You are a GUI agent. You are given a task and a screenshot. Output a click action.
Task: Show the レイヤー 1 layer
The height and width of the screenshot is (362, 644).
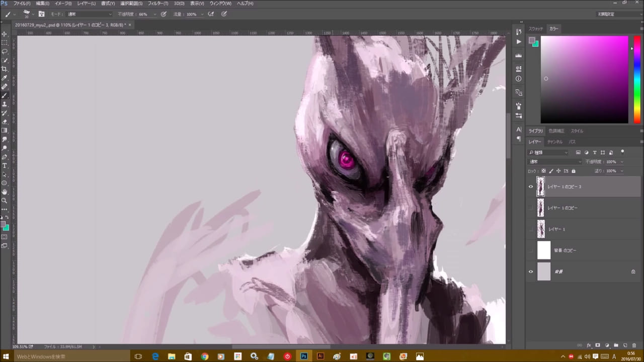tap(530, 229)
